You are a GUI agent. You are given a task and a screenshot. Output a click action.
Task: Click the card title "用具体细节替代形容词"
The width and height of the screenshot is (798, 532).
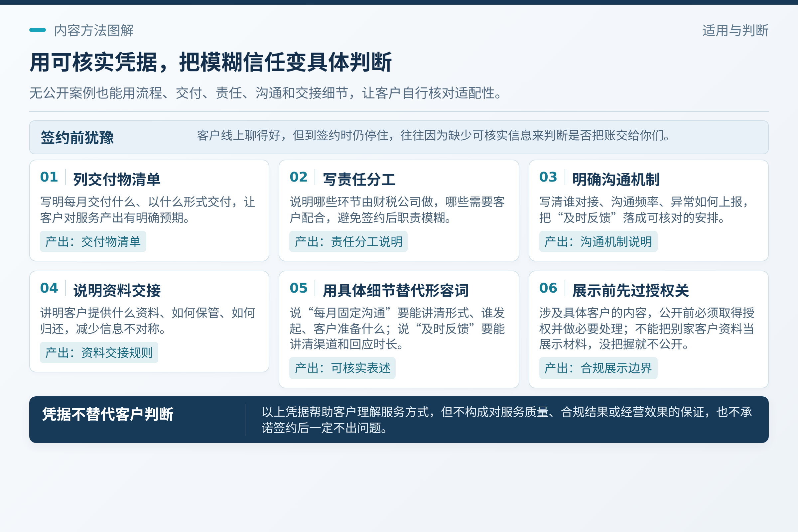tap(396, 290)
